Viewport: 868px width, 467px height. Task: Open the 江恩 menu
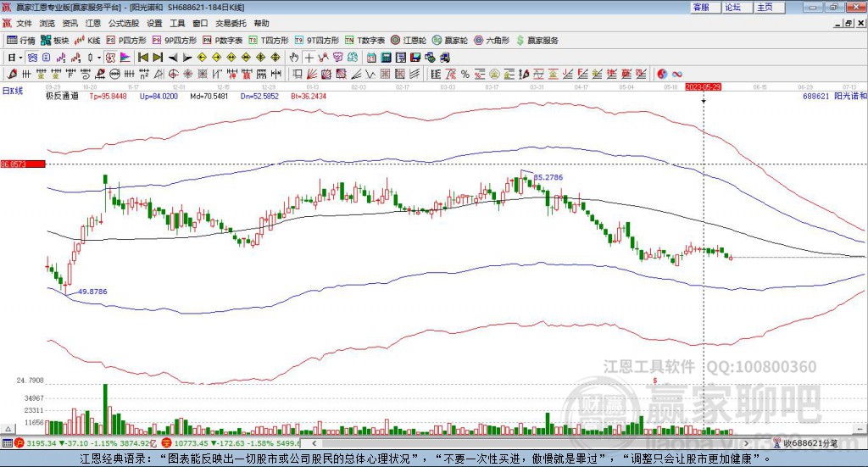[93, 23]
